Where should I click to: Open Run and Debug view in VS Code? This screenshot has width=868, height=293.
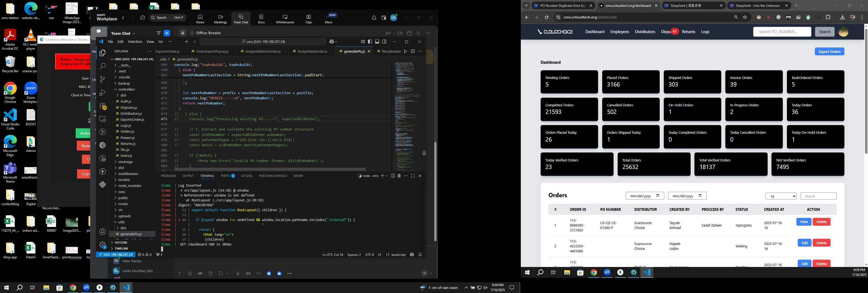point(103,93)
